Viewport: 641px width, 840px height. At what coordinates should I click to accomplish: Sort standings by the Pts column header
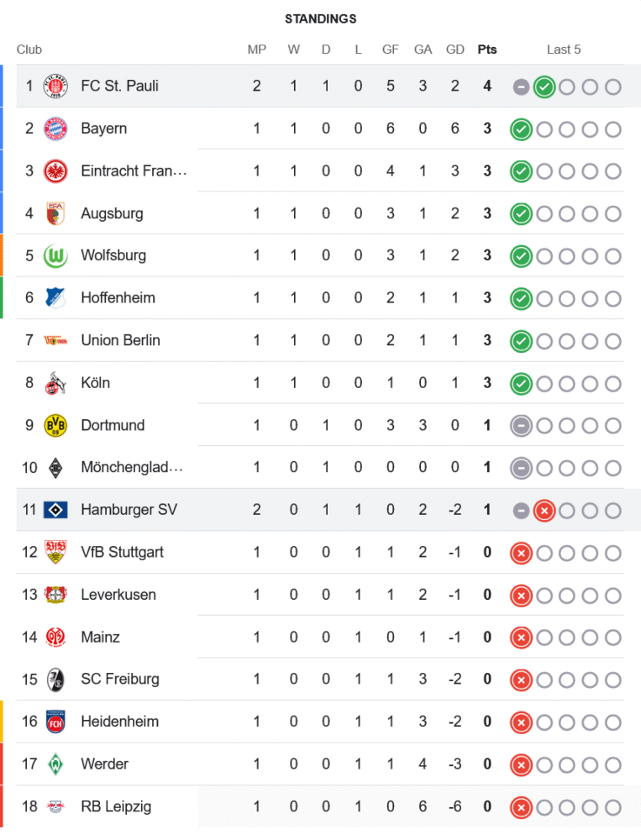[486, 50]
